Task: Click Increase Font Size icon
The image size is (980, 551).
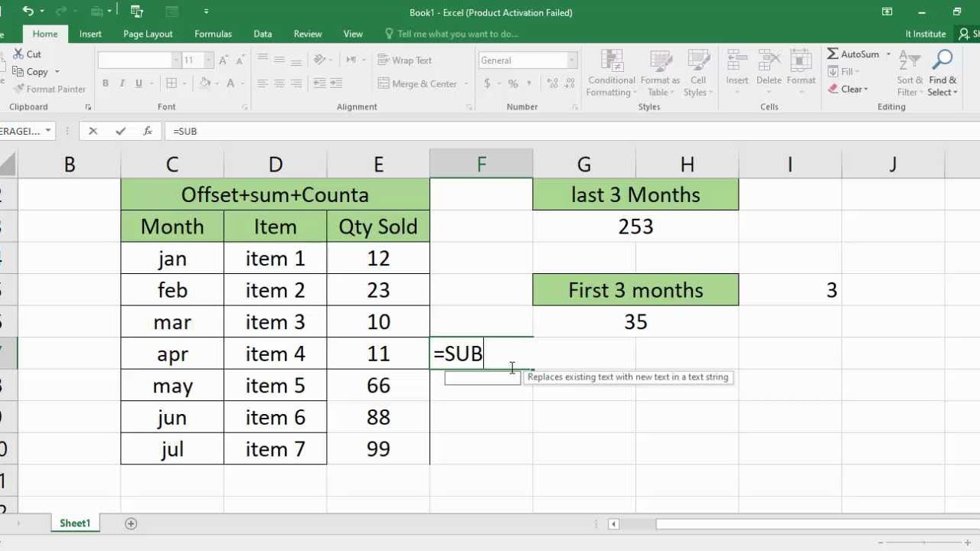Action: click(x=224, y=60)
